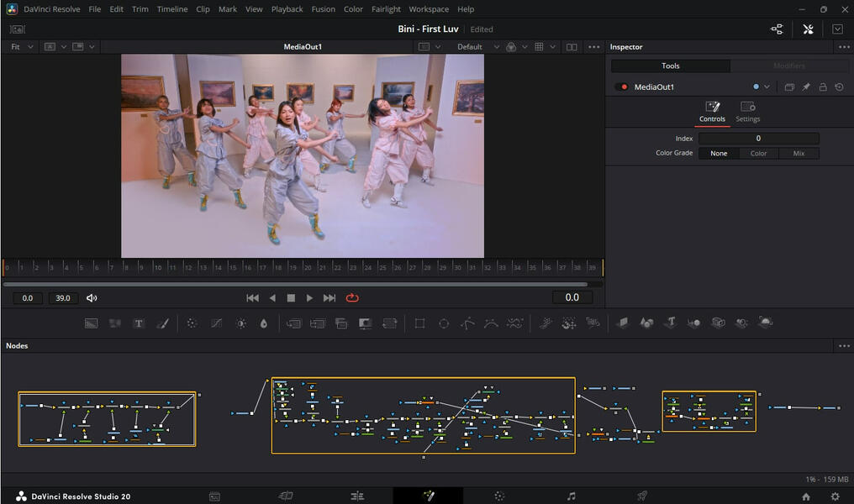
Task: Switch to the Settings tab in the Inspector
Action: (747, 110)
